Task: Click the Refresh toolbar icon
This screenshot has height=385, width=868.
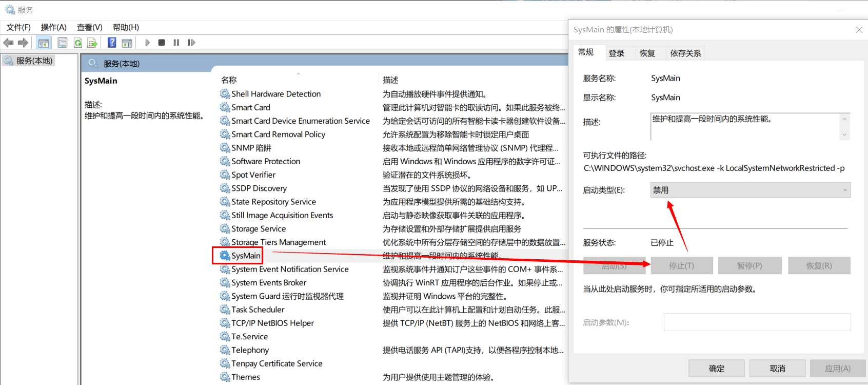Action: pyautogui.click(x=78, y=43)
